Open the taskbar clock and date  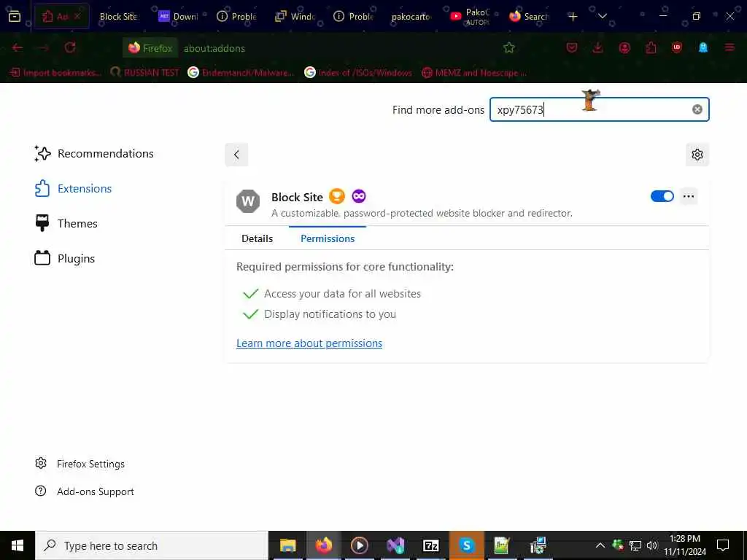click(685, 545)
